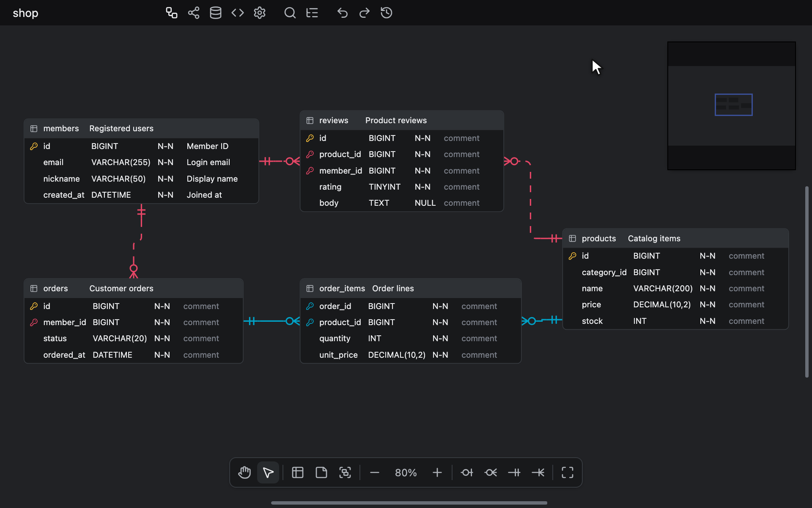Screen dimensions: 812x508
Task: Click the order_items table header icon
Action: [310, 289]
